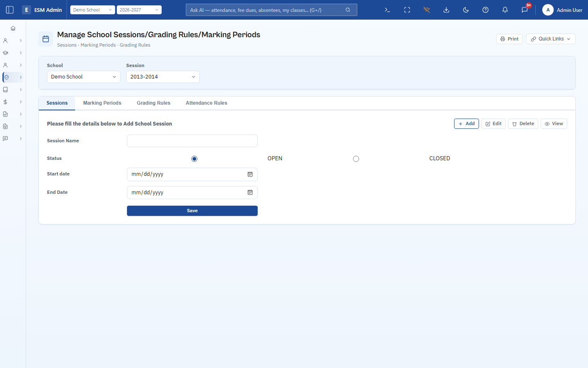Click the calendar page header icon

[x=46, y=39]
